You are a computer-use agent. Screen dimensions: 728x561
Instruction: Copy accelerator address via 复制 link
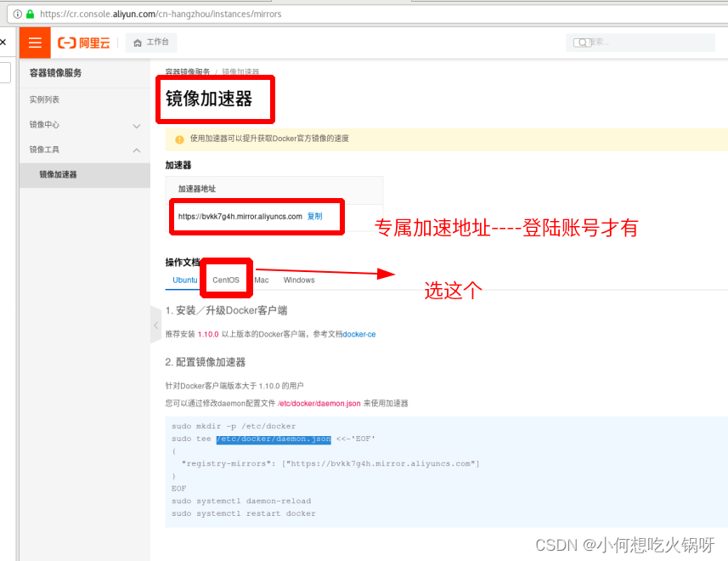pyautogui.click(x=315, y=217)
